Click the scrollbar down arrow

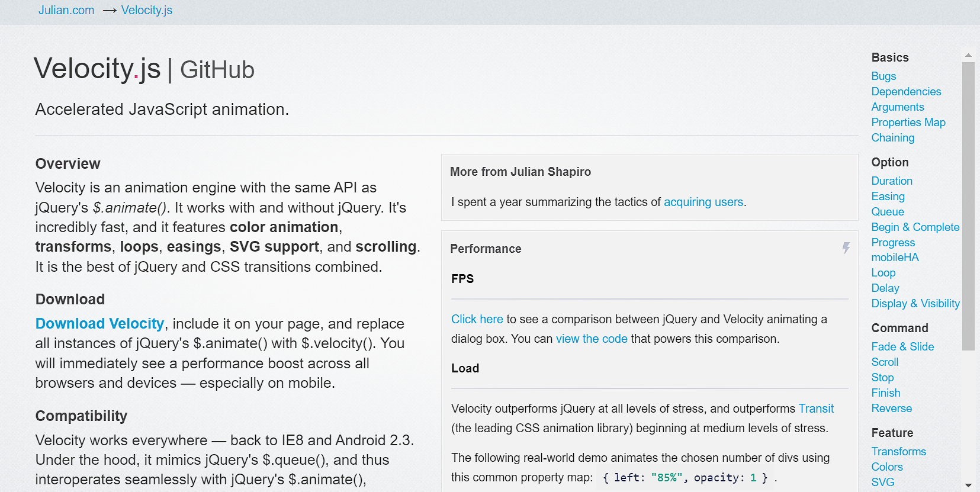pyautogui.click(x=968, y=485)
